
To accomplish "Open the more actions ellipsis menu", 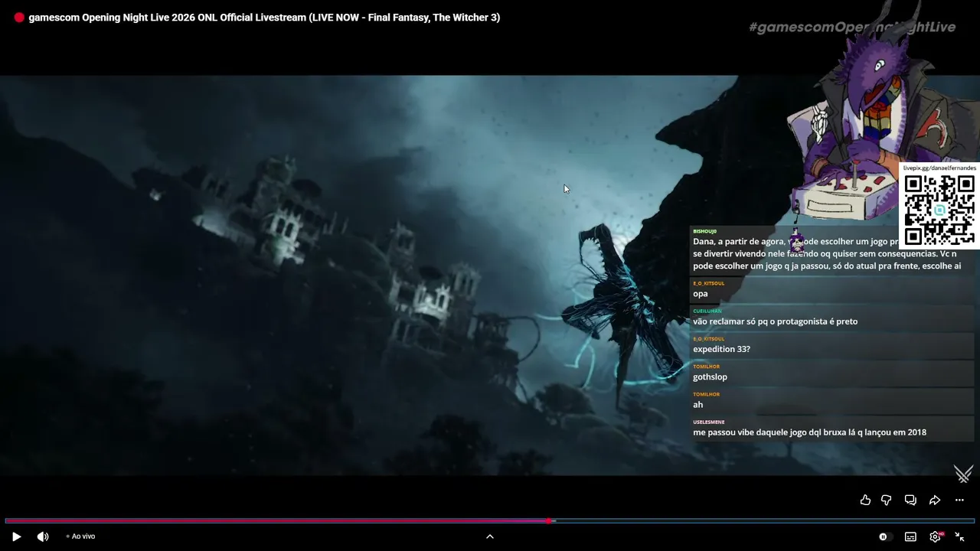I will 959,500.
